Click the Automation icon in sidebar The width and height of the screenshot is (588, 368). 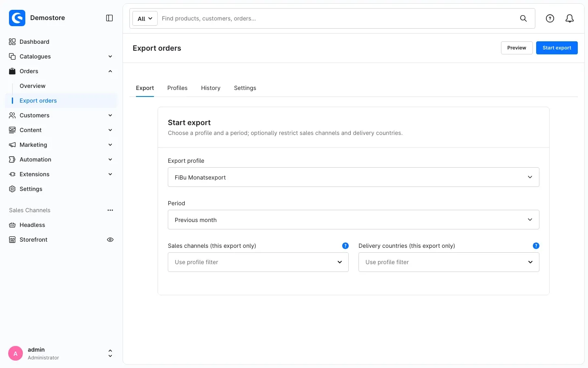pos(12,159)
